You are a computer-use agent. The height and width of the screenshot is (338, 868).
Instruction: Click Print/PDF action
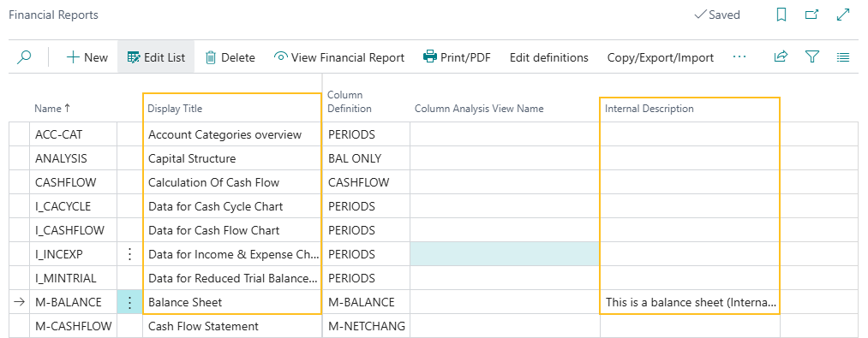coord(457,57)
